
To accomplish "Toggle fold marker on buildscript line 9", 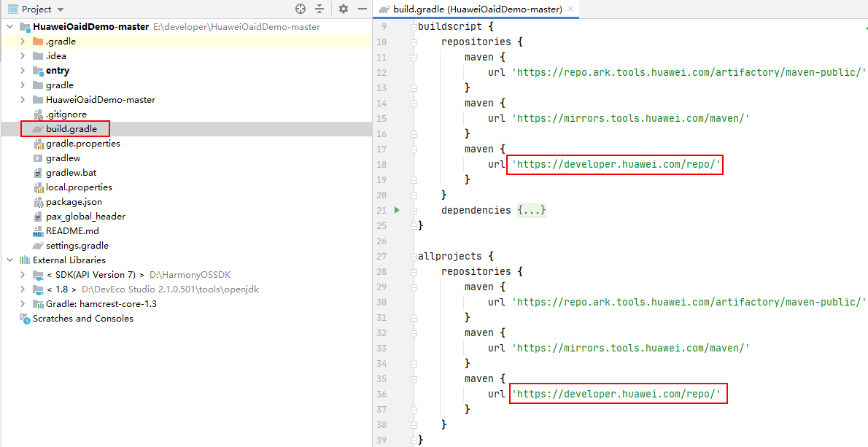I will click(413, 27).
